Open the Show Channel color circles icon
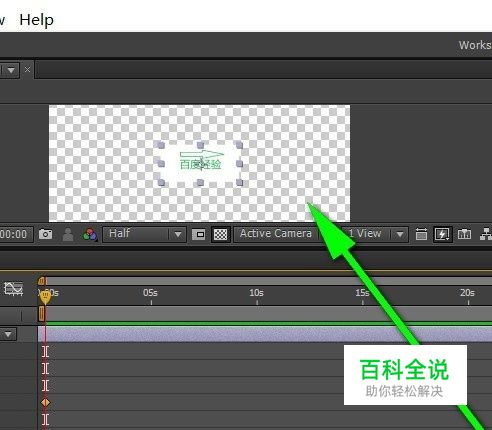Viewport: 492px width, 430px height. click(x=90, y=235)
